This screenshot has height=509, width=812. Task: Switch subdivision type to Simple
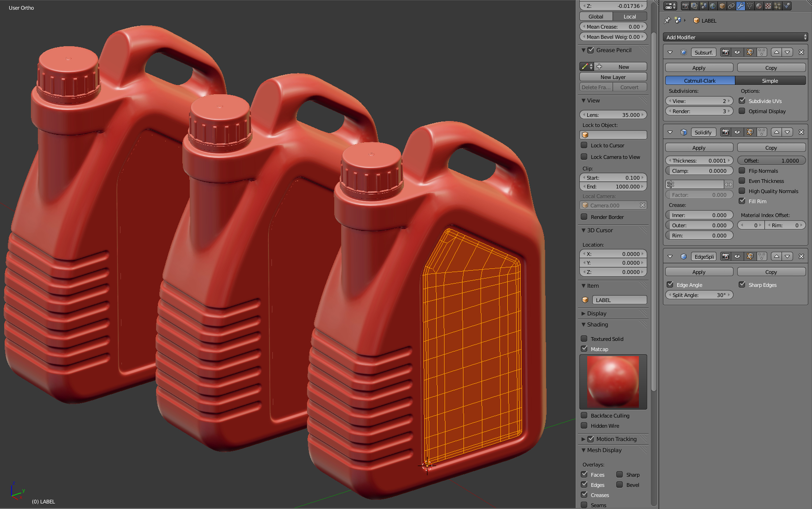770,80
